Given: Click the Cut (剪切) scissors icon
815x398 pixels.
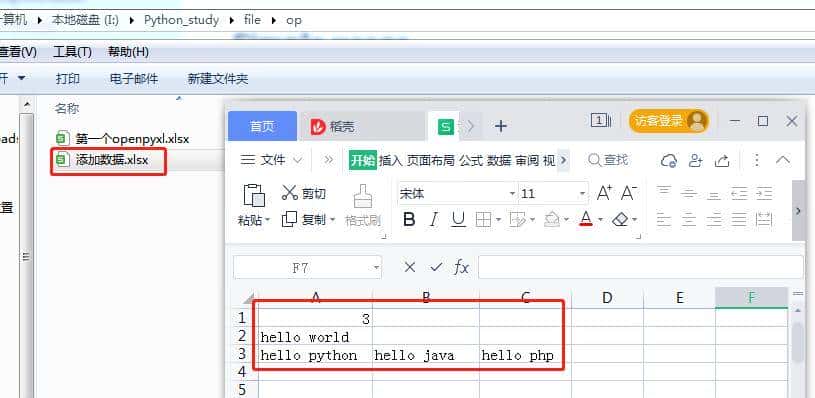Looking at the screenshot, I should click(290, 193).
